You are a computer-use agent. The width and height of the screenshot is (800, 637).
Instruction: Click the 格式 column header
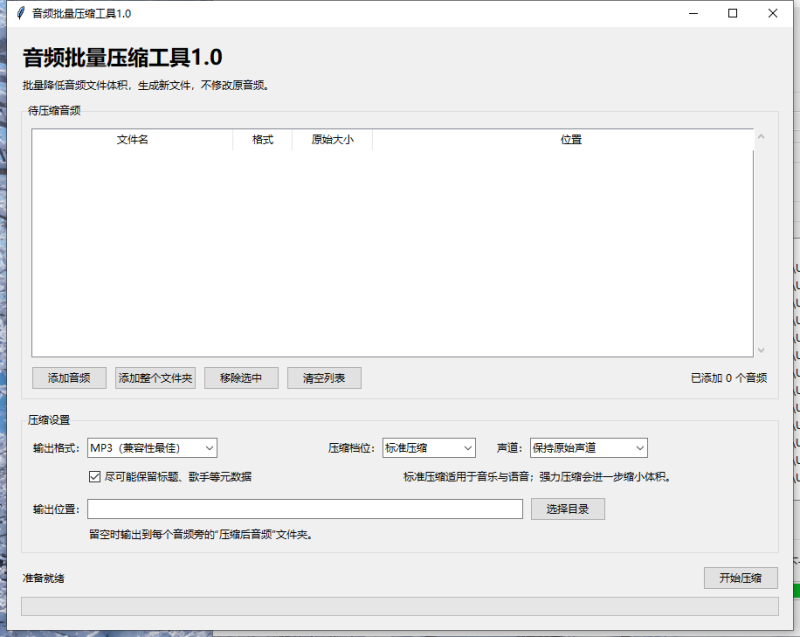pyautogui.click(x=262, y=140)
